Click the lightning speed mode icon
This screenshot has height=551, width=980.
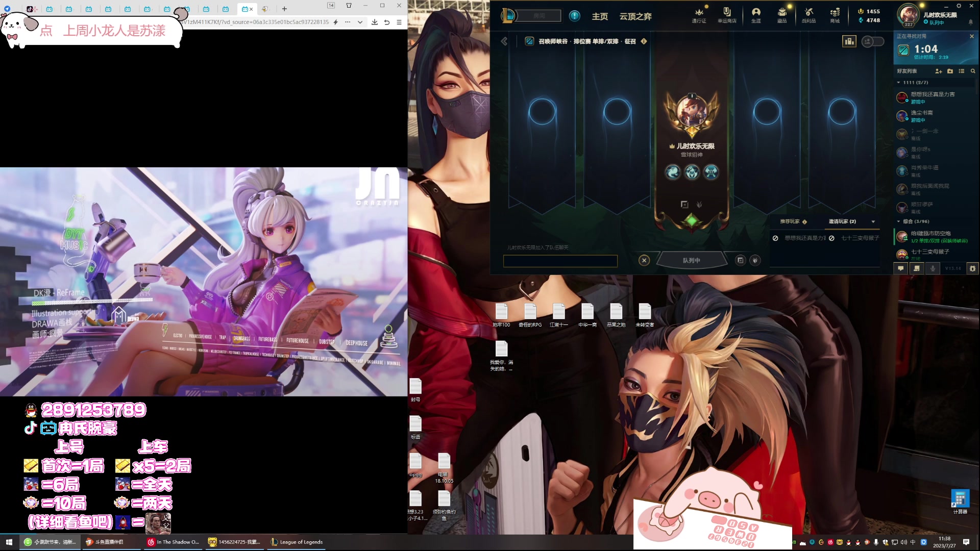click(x=335, y=22)
